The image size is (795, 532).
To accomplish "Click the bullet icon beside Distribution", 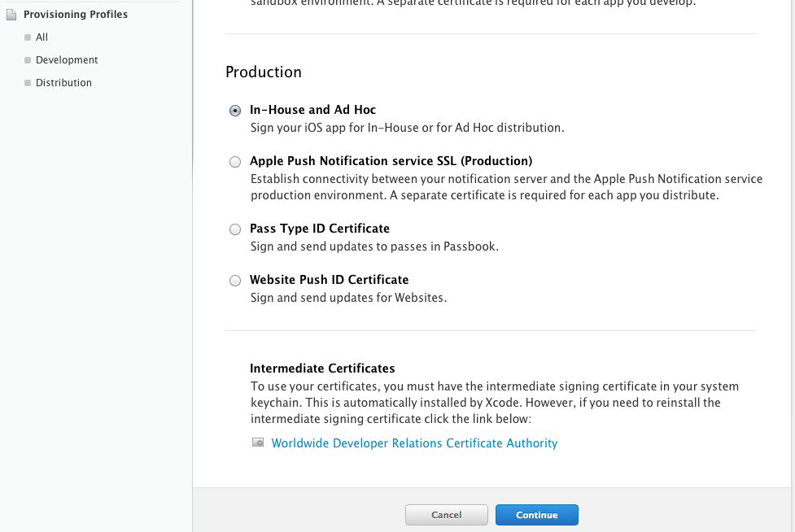I will click(x=28, y=83).
